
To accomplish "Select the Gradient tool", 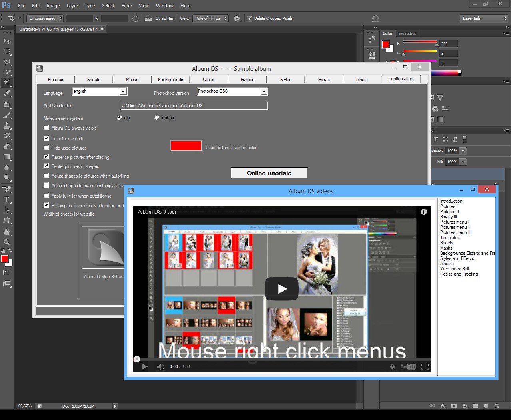I will coord(7,157).
